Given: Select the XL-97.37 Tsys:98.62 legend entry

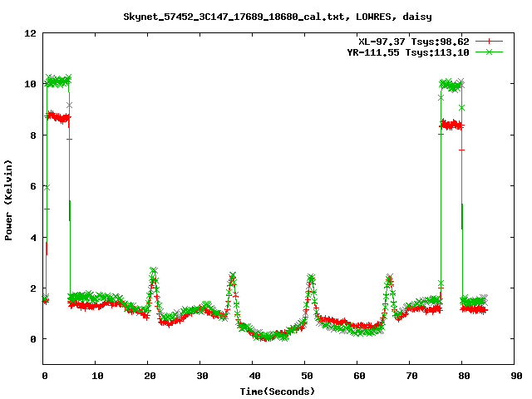Looking at the screenshot, I should 414,42.
